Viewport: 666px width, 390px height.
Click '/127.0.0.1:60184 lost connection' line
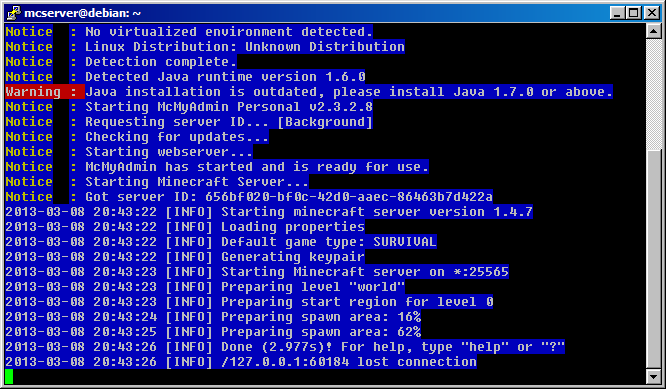(x=241, y=362)
